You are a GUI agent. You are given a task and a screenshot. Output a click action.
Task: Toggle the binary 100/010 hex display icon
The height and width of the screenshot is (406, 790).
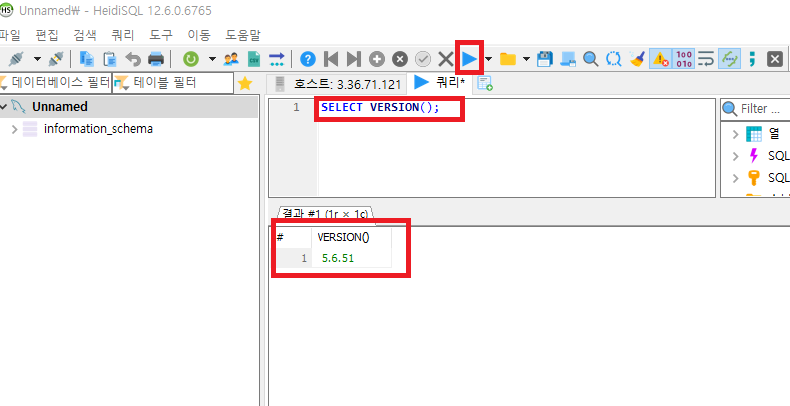click(x=684, y=59)
